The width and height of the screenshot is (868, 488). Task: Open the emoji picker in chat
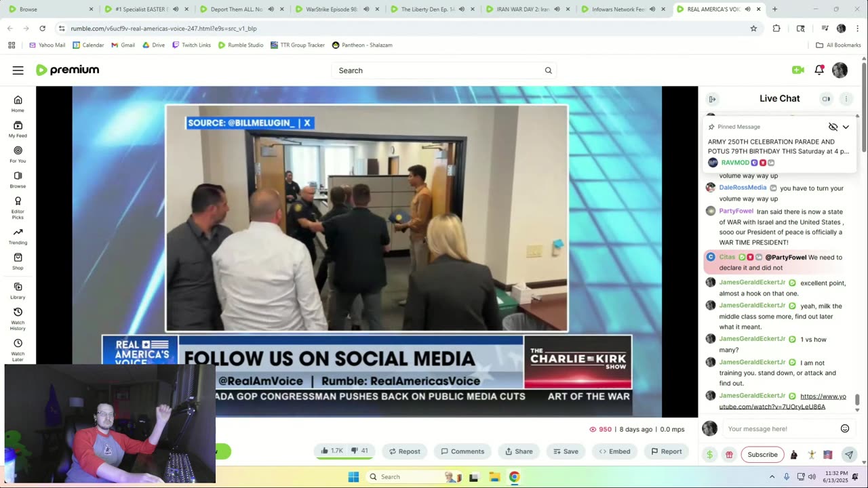click(x=845, y=428)
